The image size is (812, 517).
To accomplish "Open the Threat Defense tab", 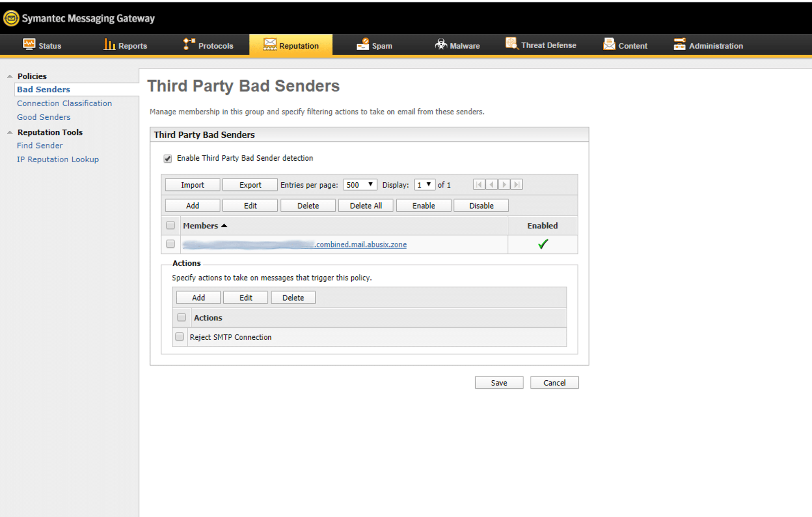I will [x=541, y=45].
